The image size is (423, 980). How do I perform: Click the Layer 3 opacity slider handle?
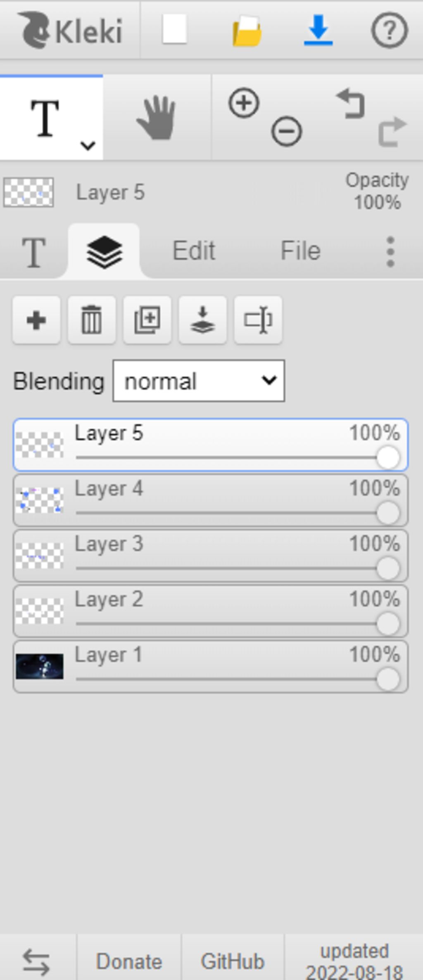click(x=388, y=568)
